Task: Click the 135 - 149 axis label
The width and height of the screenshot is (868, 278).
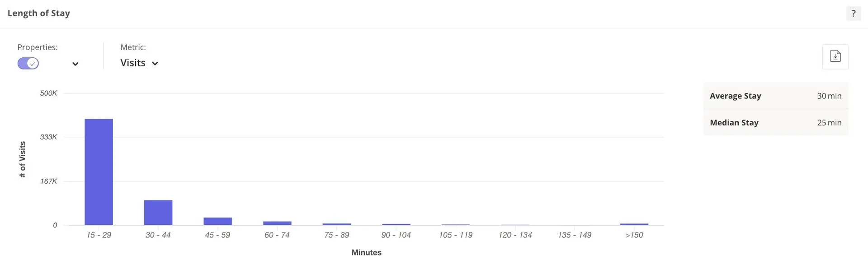Action: click(x=575, y=235)
